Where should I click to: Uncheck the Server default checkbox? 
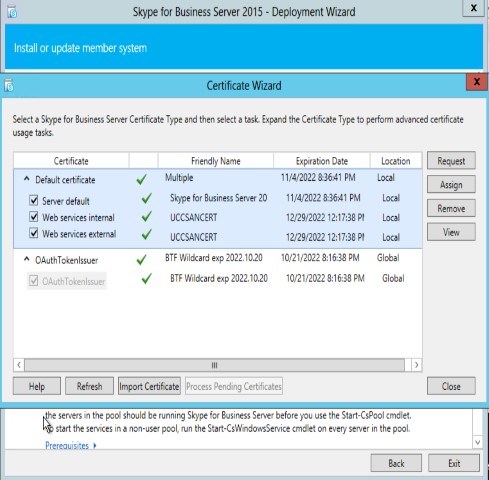point(34,200)
